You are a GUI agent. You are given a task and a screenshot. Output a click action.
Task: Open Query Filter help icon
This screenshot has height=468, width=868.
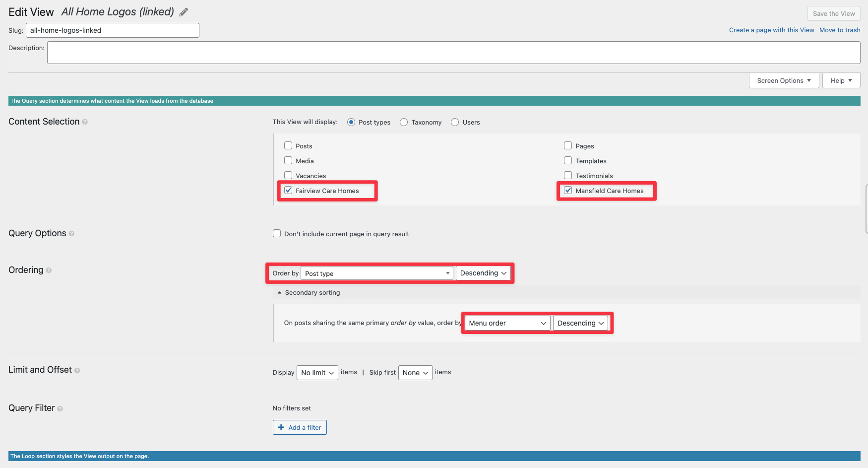click(60, 408)
